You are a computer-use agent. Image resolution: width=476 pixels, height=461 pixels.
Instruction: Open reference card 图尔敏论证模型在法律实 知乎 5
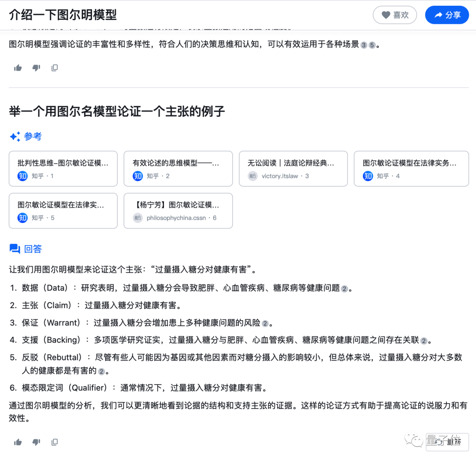click(x=63, y=211)
